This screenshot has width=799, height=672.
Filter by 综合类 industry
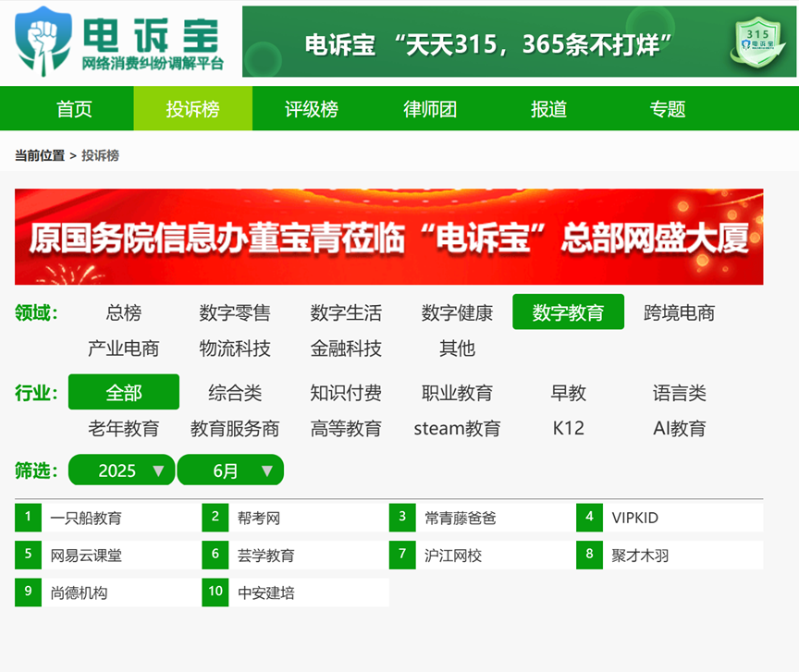pyautogui.click(x=235, y=393)
